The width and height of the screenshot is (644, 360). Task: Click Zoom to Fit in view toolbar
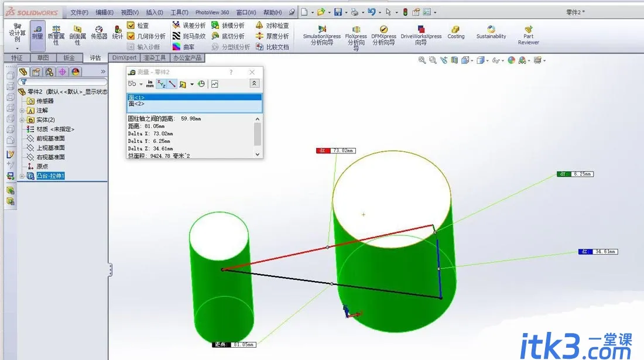(x=422, y=60)
